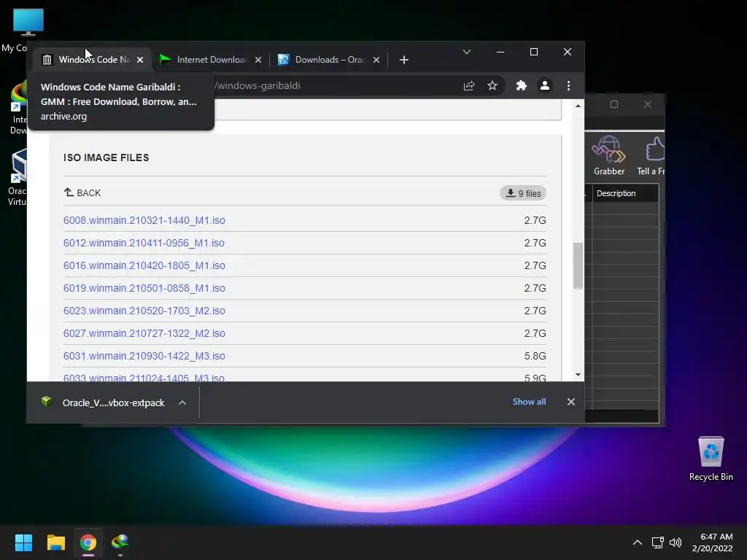Click the Grabber icon in IDM window
Image resolution: width=747 pixels, height=560 pixels.
609,156
